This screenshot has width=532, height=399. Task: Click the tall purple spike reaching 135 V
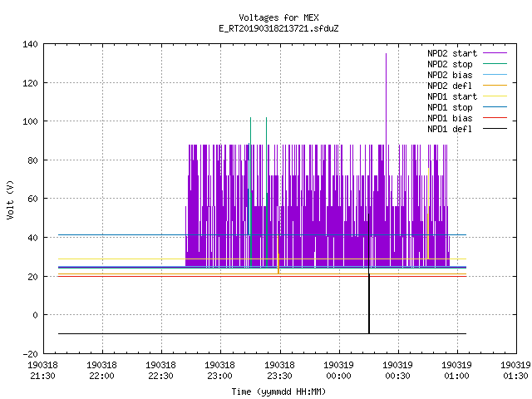pyautogui.click(x=386, y=98)
